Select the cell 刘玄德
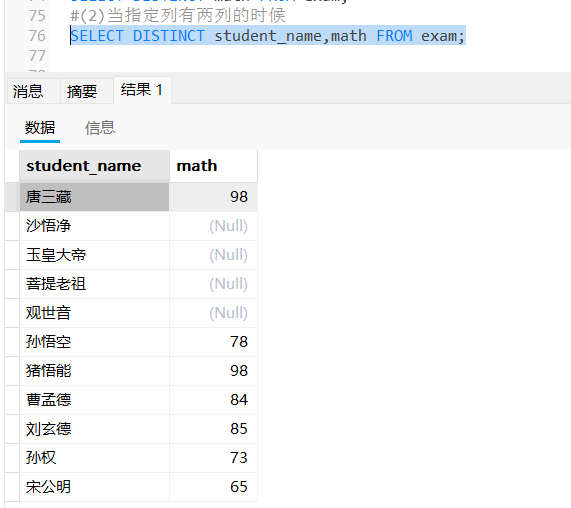571x508 pixels. point(94,429)
